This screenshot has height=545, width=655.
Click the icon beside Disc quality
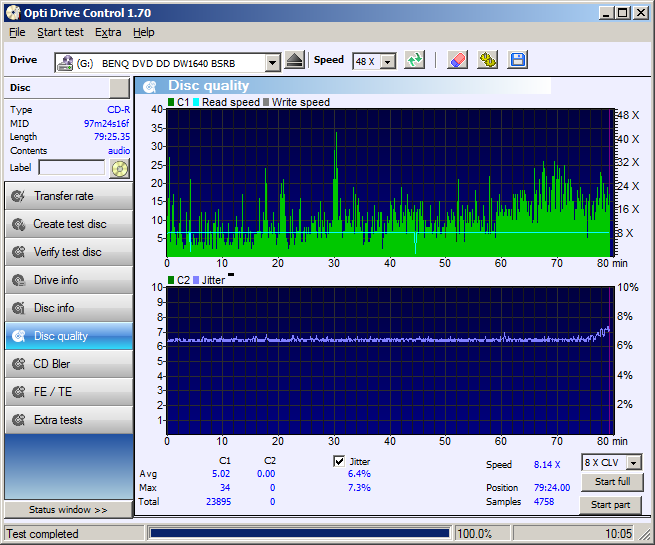click(x=18, y=336)
